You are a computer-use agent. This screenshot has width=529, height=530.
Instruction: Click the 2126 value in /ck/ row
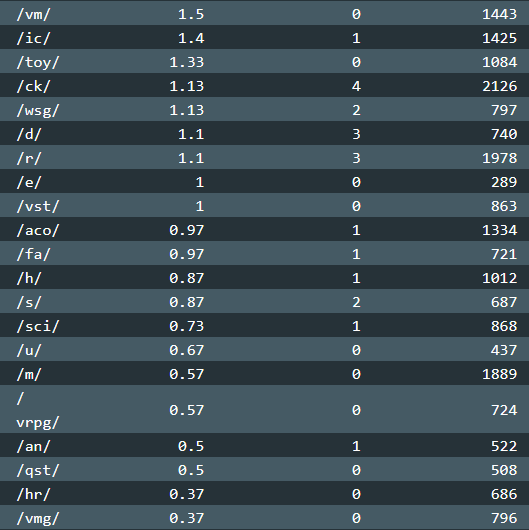point(500,87)
